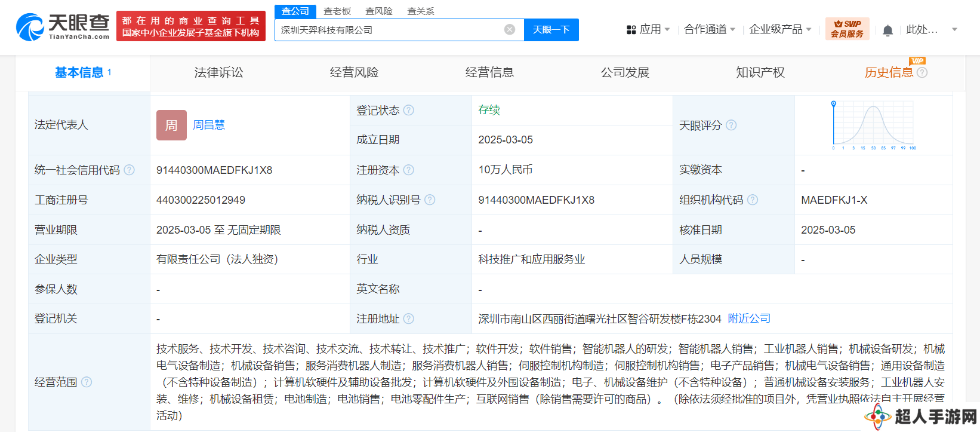Click 成立日期 value 2025-03-05
Viewport: 980px width, 432px height.
coord(506,140)
